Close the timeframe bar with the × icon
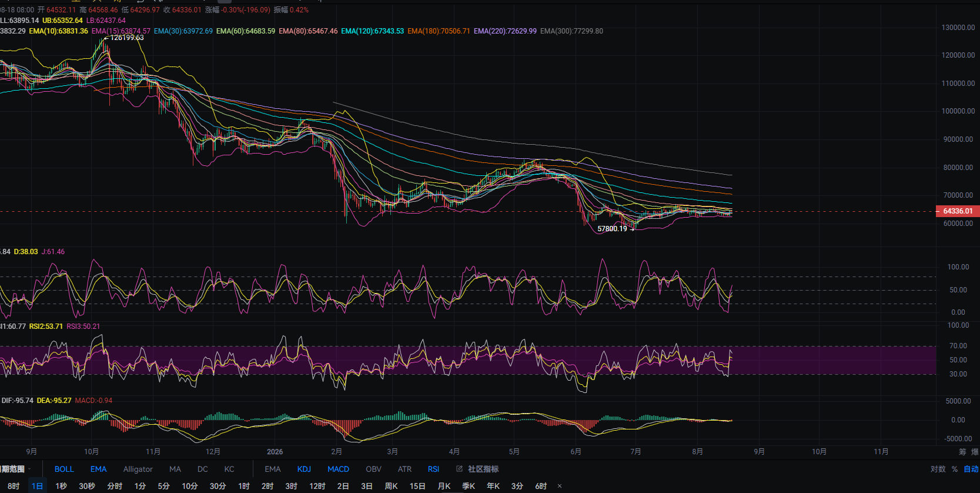The height and width of the screenshot is (493, 980). pyautogui.click(x=560, y=486)
